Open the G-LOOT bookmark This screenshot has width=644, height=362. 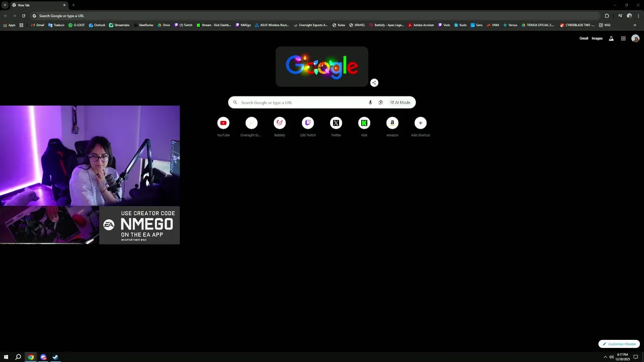[76, 25]
